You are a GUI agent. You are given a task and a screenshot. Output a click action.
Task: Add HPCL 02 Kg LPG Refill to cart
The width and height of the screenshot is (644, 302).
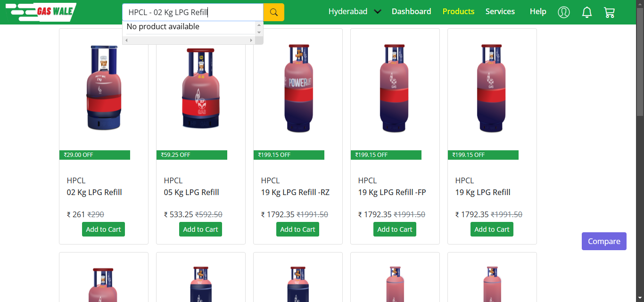click(103, 229)
